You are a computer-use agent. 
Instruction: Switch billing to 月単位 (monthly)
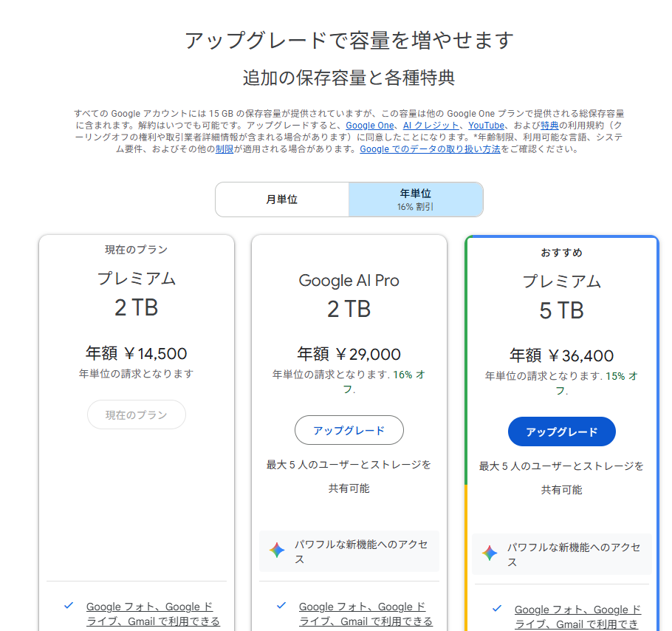[282, 199]
